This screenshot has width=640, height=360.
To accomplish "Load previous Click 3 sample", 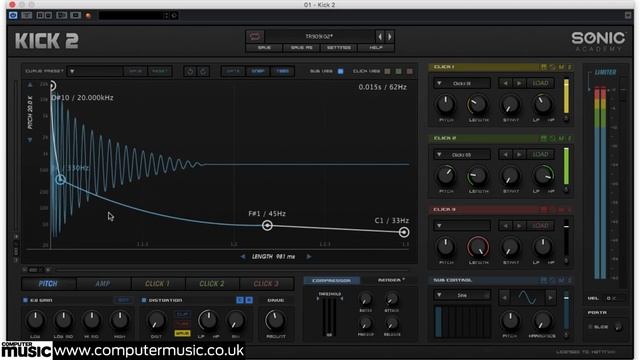I will (505, 226).
